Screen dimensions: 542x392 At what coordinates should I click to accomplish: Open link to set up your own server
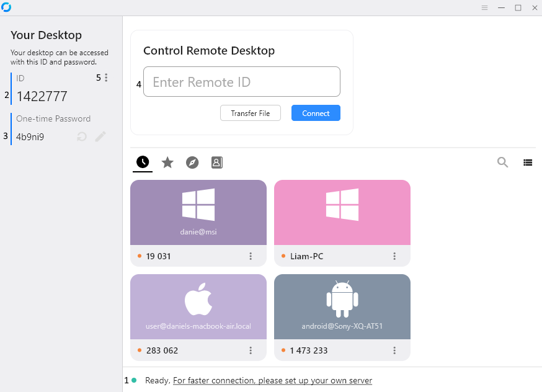coord(272,380)
